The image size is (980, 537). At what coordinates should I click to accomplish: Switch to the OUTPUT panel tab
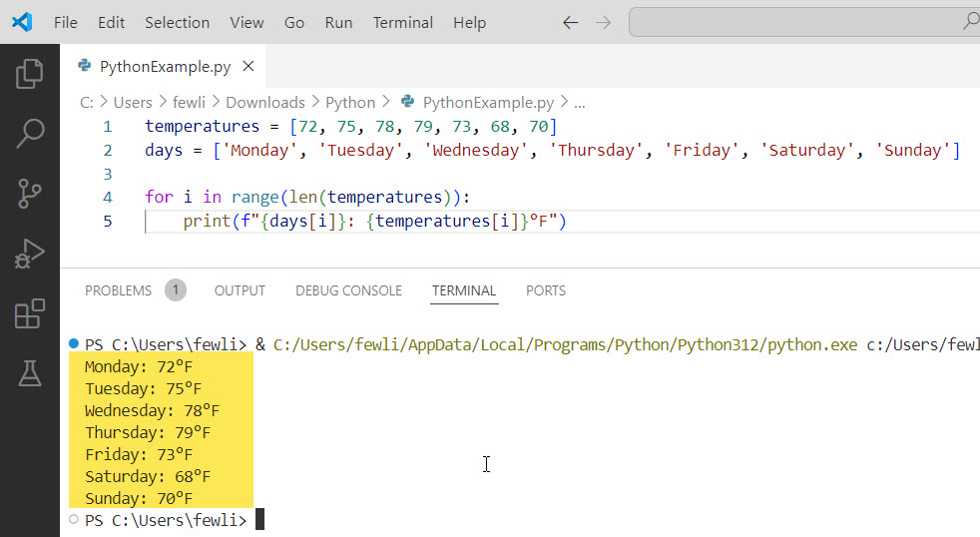coord(240,290)
